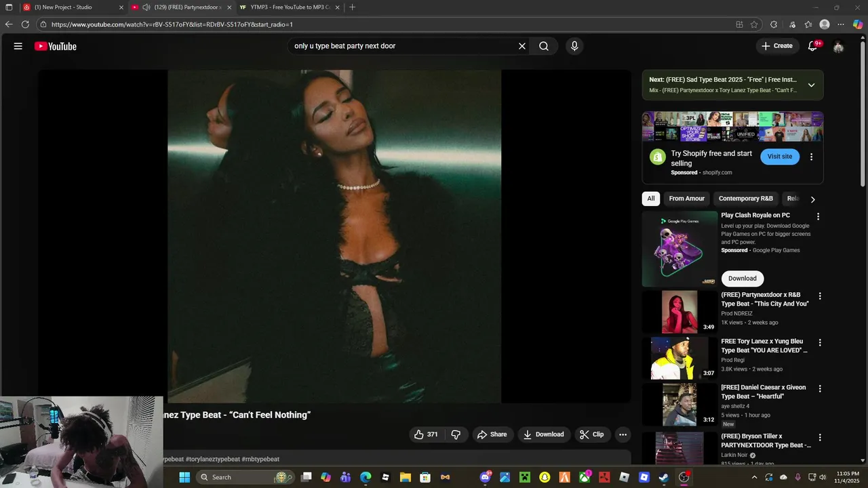The image size is (868, 488).
Task: Open options for Daniel Caesar "Heartful" video
Action: click(820, 389)
